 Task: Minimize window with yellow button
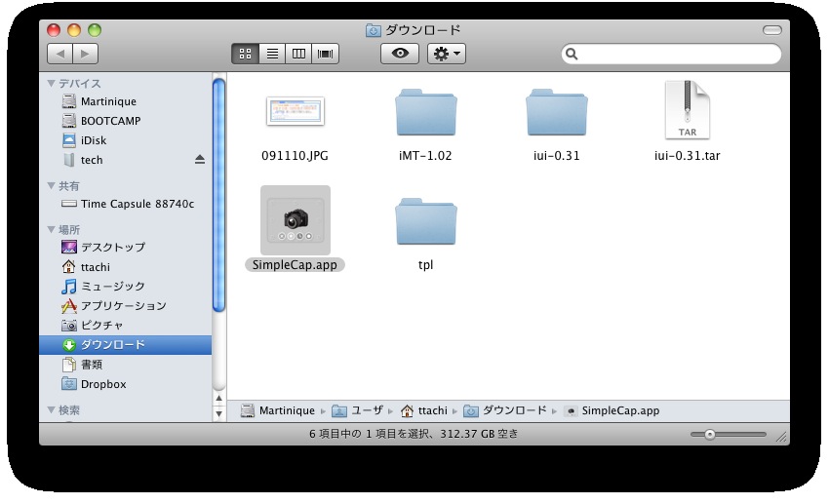pos(74,30)
